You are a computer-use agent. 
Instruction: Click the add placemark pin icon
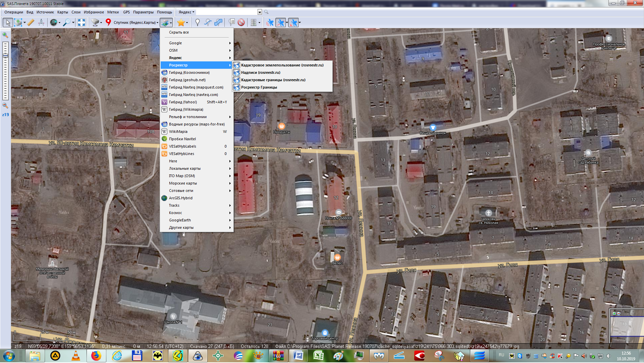coord(198,22)
